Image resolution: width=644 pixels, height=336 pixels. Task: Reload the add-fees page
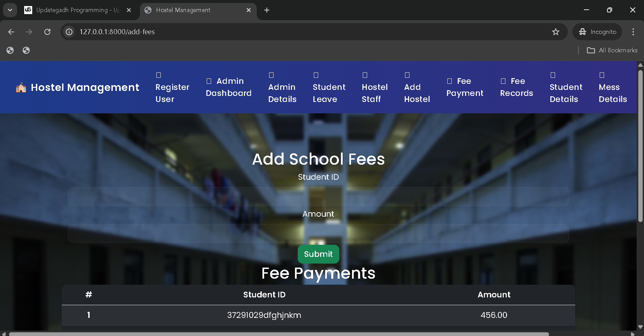[47, 32]
